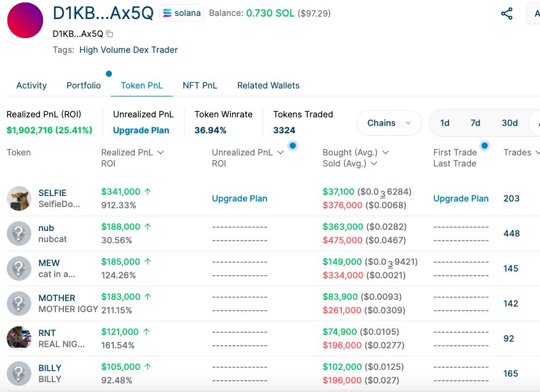540x392 pixels.
Task: Open the SELFIE token link
Action: pyautogui.click(x=52, y=193)
